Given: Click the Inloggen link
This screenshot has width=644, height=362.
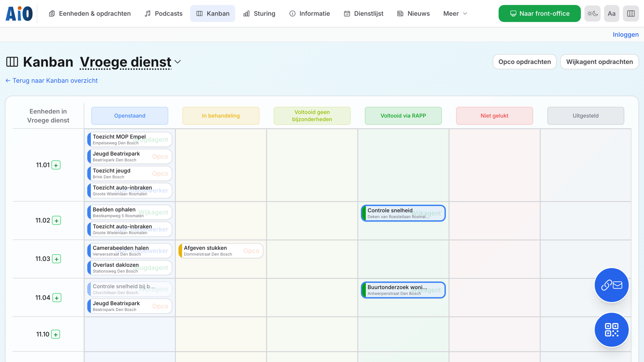Looking at the screenshot, I should pos(625,35).
